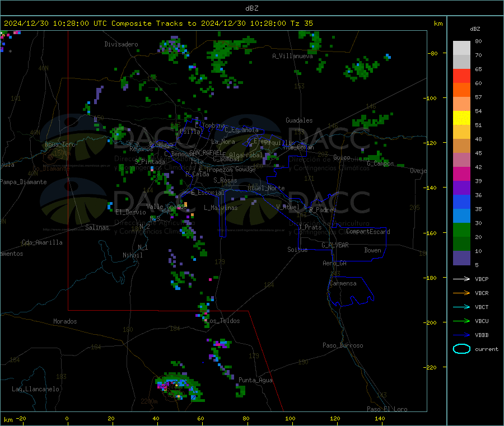
Task: Click the 'E_Escorial' map label
Action: click(208, 193)
